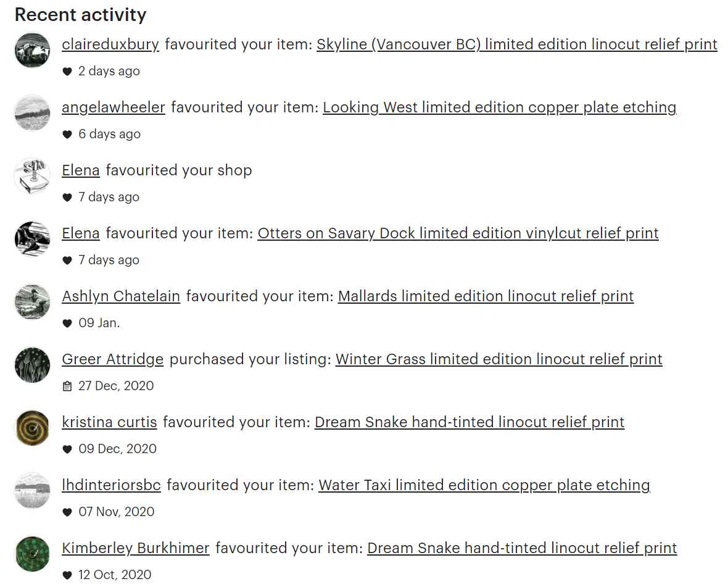Click Kimberley Burkhimer's green snake avatar
728x584 pixels.
(x=32, y=554)
